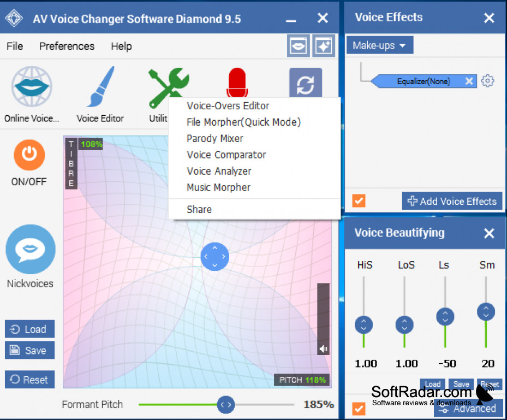Click the HiS value 1.00
The image size is (507, 420).
pos(366,364)
